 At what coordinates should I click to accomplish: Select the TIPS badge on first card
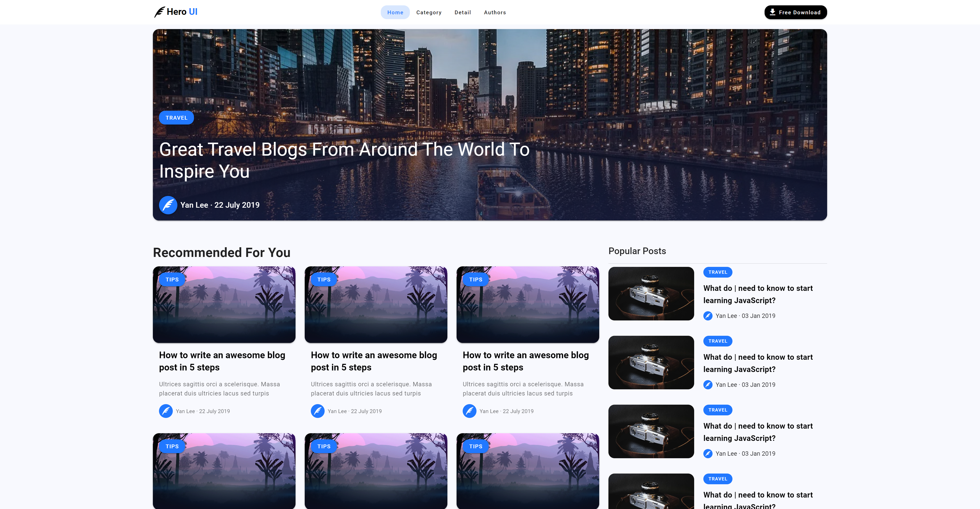pos(172,279)
